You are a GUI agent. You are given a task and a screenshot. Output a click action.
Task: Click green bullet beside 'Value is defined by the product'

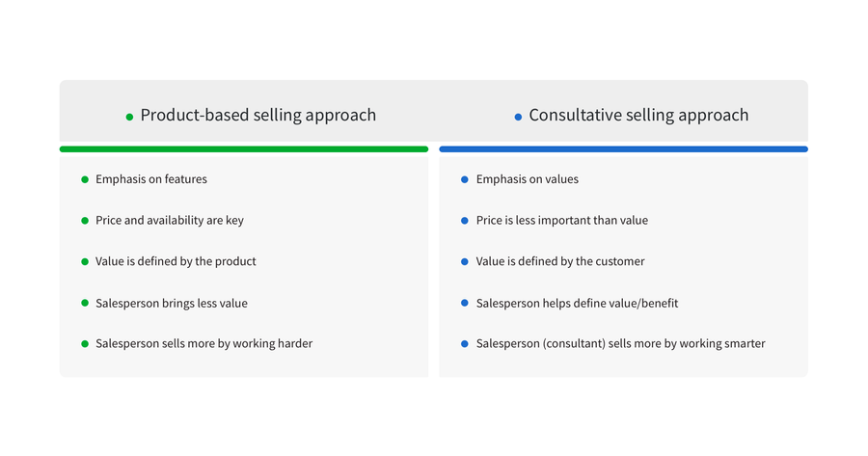click(x=85, y=261)
